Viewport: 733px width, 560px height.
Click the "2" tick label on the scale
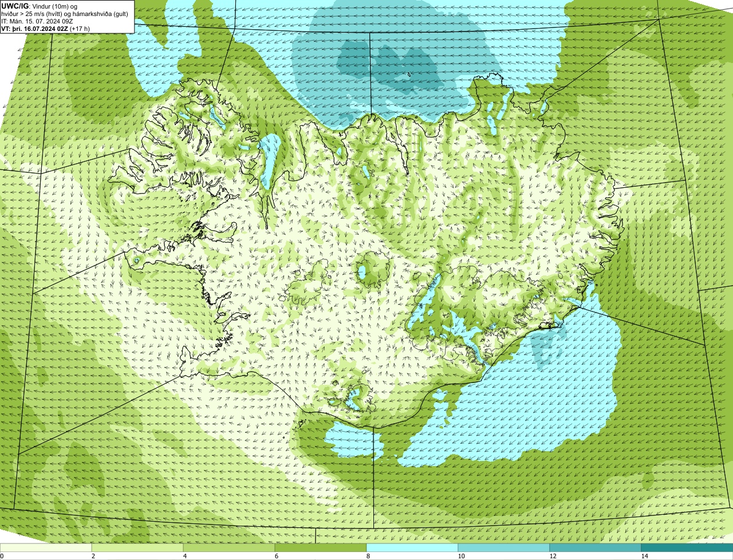point(93,556)
